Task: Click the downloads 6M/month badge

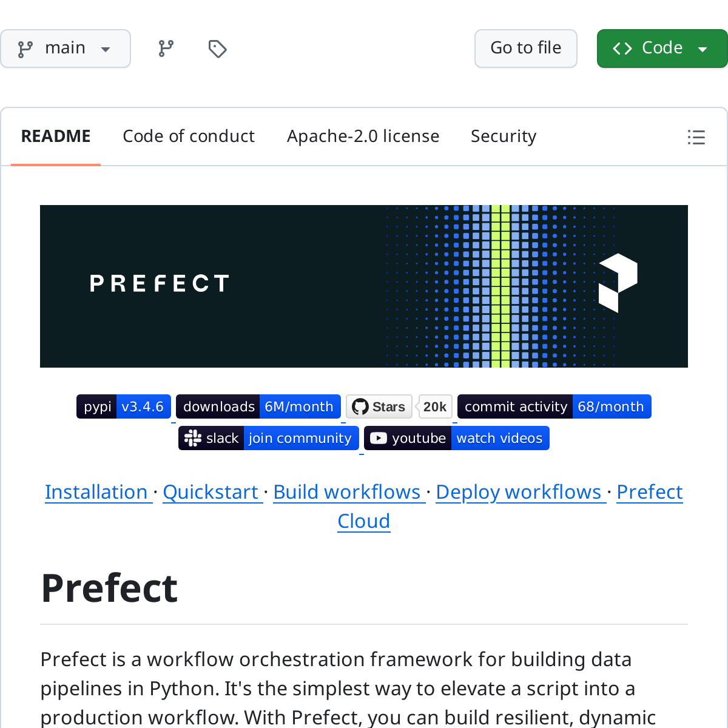Action: [x=258, y=406]
